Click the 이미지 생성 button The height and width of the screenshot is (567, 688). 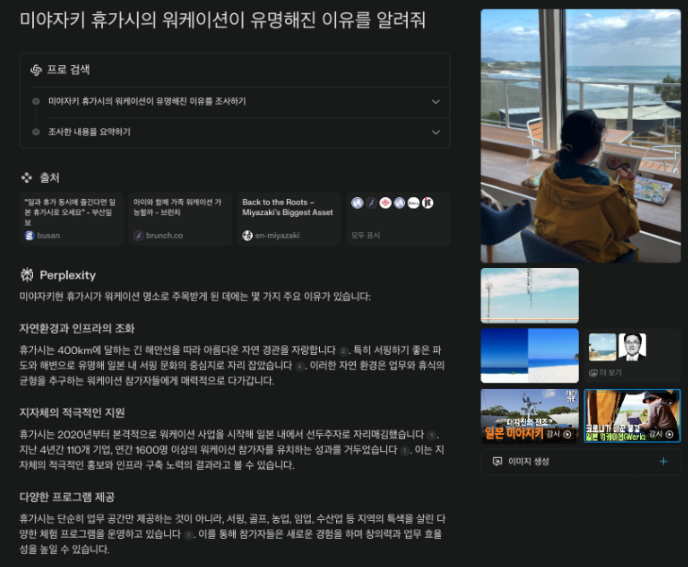point(580,462)
